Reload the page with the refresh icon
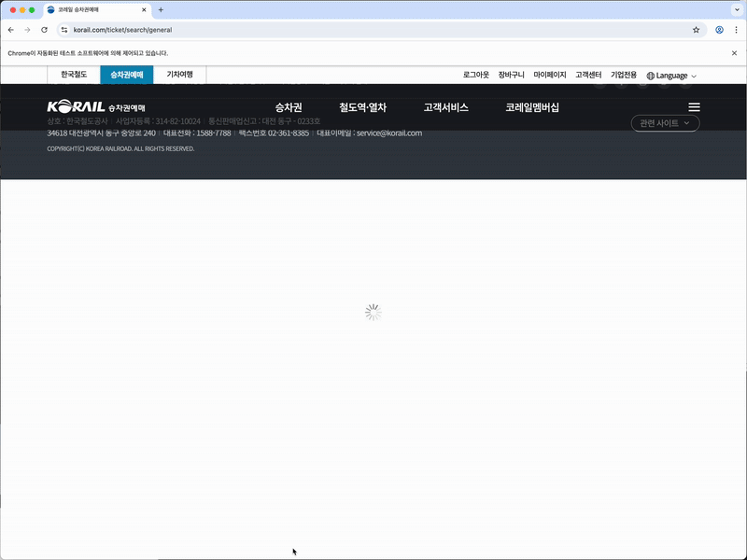747x560 pixels. 44,30
